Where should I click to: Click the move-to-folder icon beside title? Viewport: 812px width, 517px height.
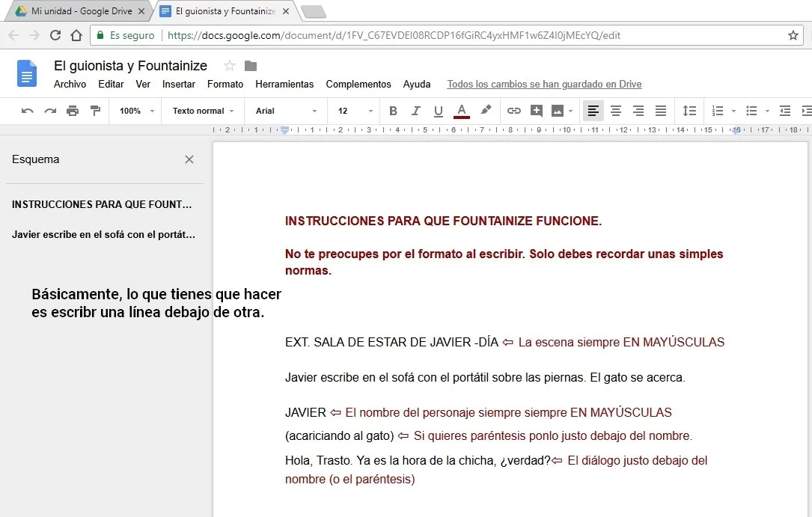click(251, 66)
